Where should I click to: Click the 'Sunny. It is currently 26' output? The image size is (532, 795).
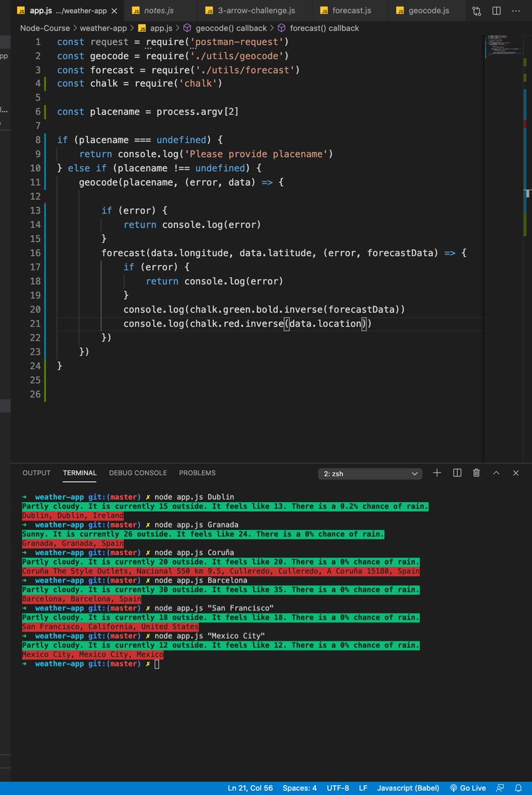203,534
